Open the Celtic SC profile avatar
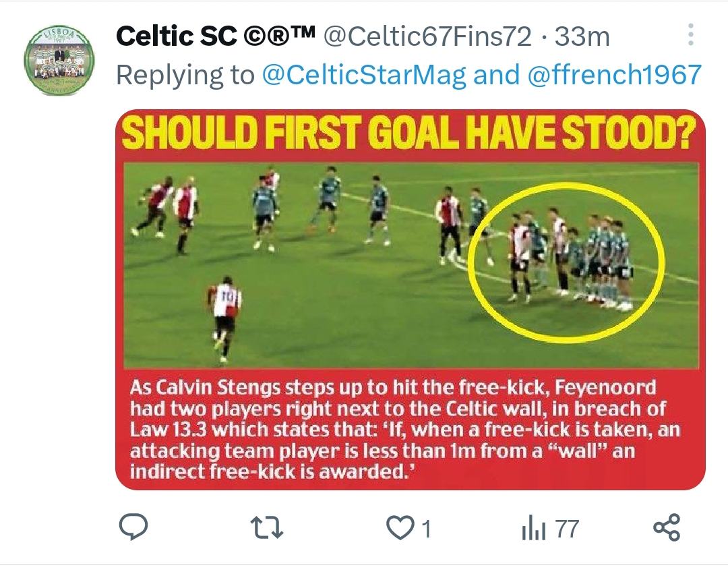This screenshot has height=582, width=728. pyautogui.click(x=59, y=61)
